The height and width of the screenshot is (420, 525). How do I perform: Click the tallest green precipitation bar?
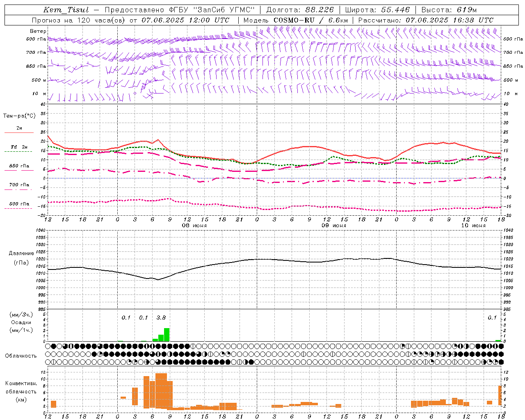[167, 335]
